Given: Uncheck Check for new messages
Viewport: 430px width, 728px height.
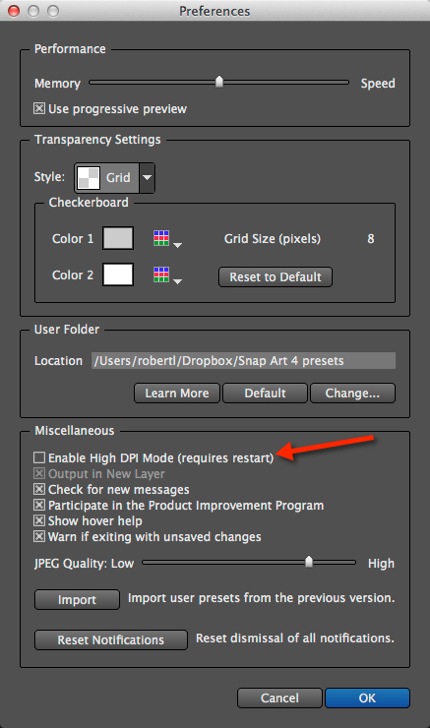Looking at the screenshot, I should coord(39,489).
